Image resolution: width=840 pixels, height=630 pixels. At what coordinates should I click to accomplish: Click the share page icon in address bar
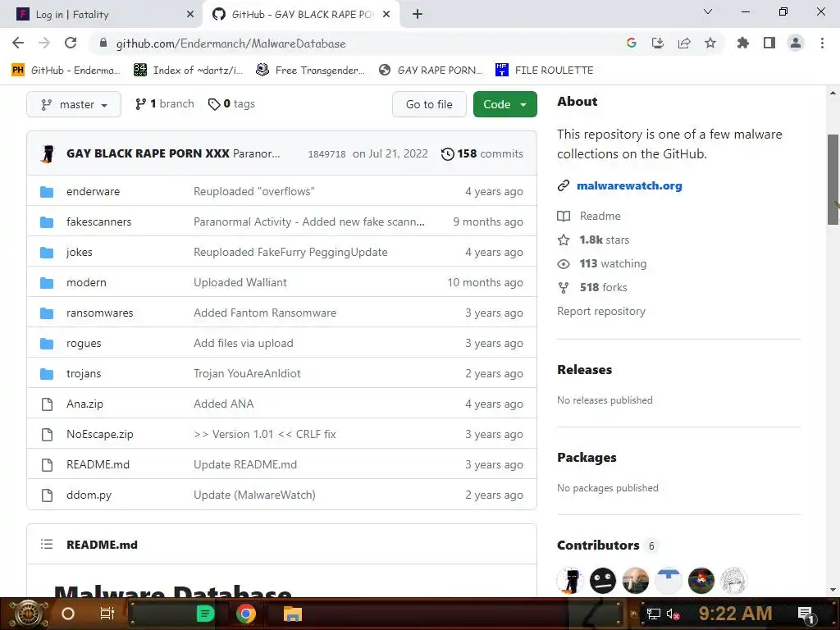(684, 43)
